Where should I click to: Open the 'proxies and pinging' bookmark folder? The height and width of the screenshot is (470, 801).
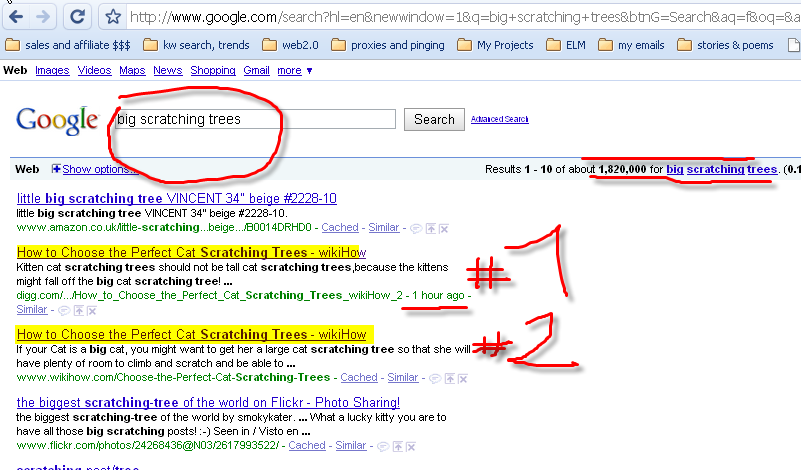(388, 45)
